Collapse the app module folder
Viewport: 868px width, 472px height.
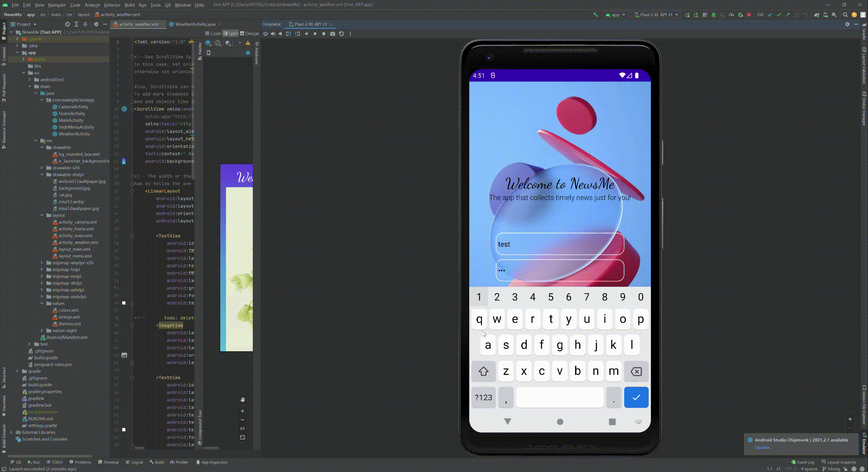(x=18, y=52)
